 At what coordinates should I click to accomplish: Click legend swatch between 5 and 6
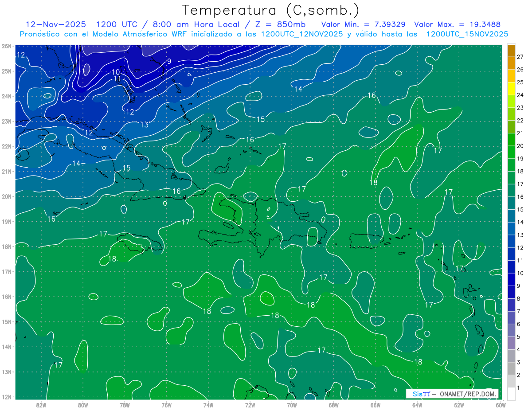coord(512,330)
